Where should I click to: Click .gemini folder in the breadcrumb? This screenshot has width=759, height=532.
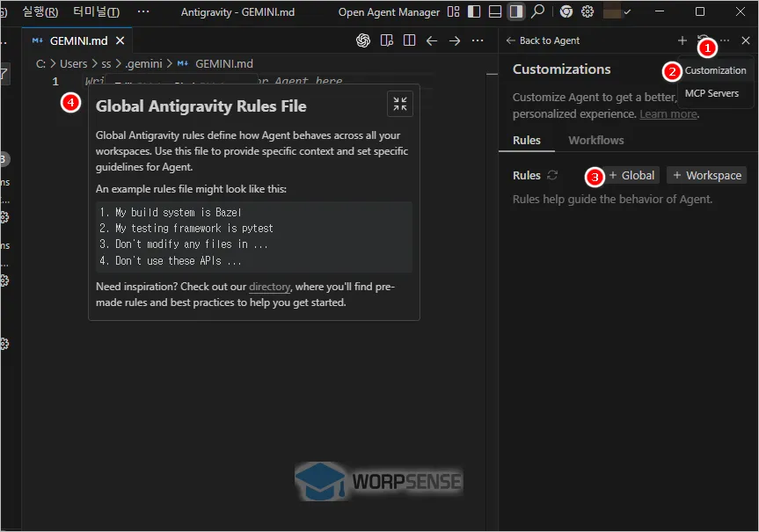(x=143, y=64)
